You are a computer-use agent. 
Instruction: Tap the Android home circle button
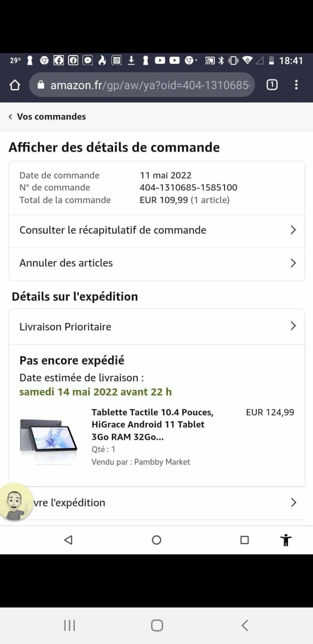coord(156,540)
